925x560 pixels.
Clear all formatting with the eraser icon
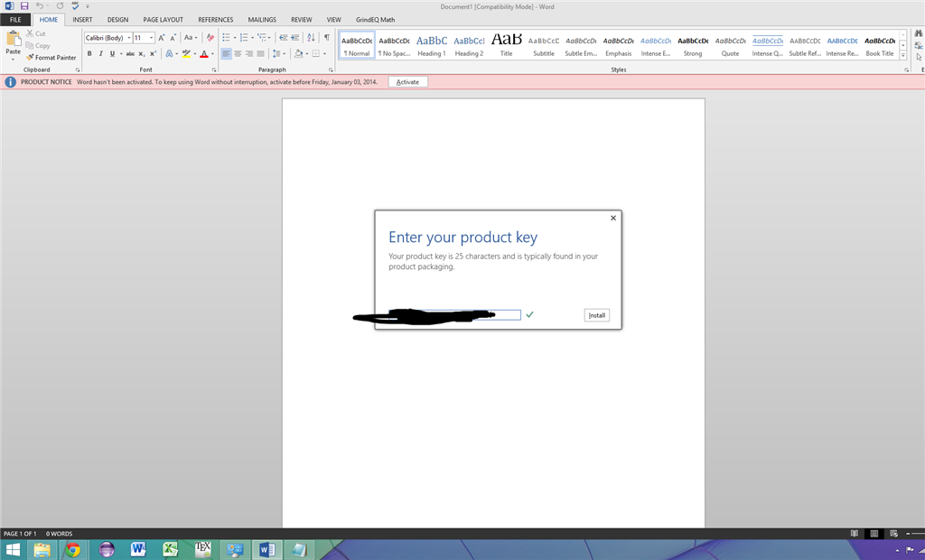pyautogui.click(x=210, y=38)
